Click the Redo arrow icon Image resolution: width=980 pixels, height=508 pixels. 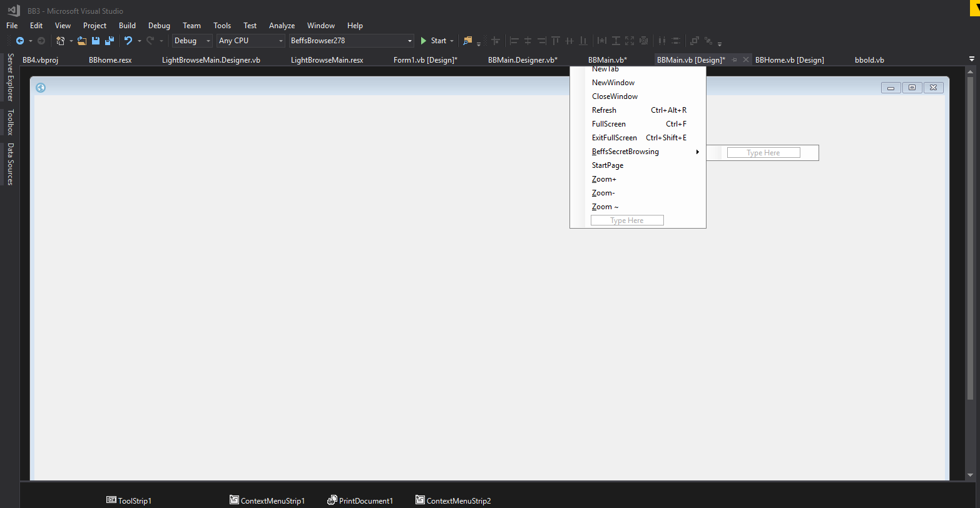[x=150, y=41]
